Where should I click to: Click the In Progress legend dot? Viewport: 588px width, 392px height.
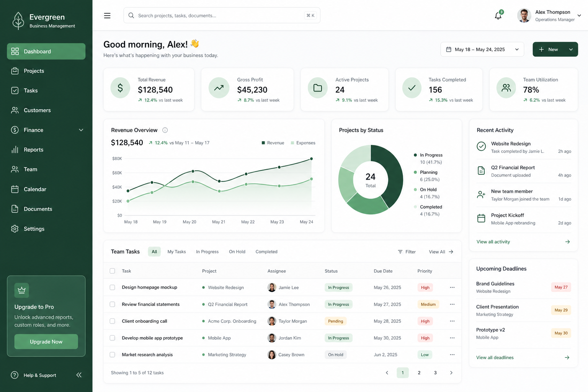point(415,155)
